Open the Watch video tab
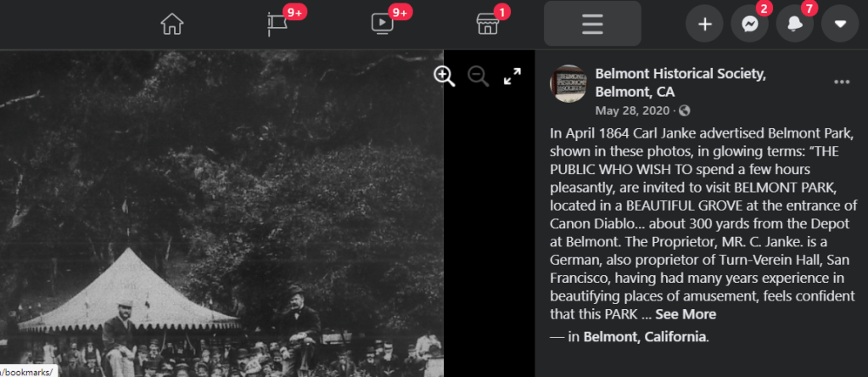 pos(383,25)
